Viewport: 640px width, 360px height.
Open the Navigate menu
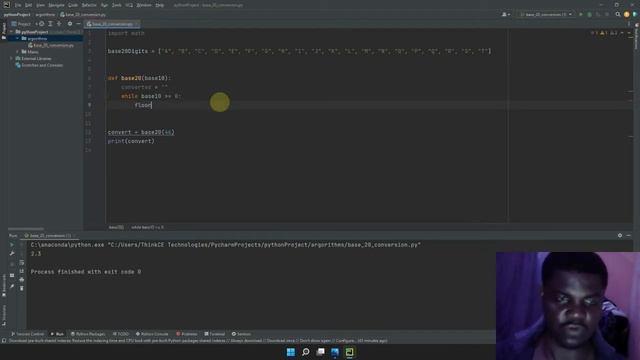point(56,5)
